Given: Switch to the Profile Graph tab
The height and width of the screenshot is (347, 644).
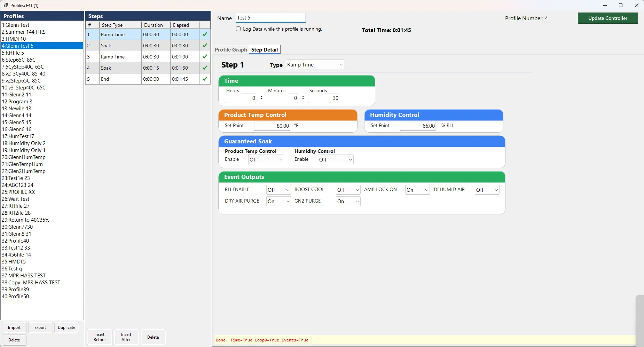Looking at the screenshot, I should click(x=231, y=50).
